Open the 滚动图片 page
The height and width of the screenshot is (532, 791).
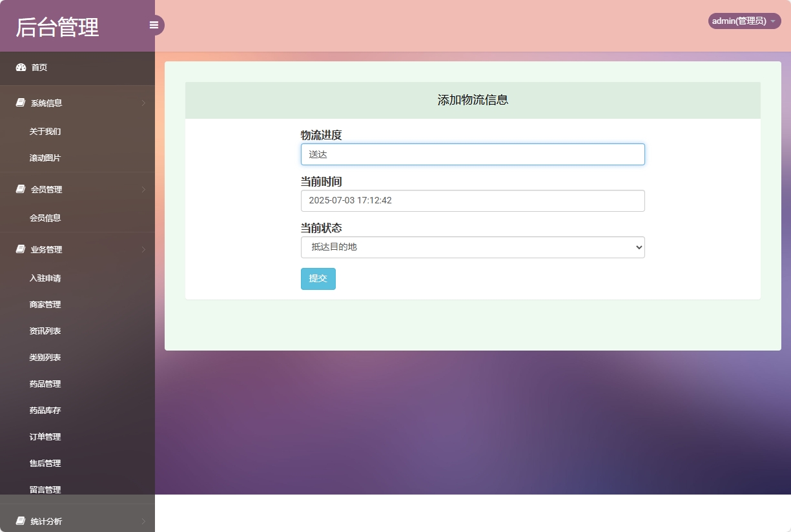pyautogui.click(x=45, y=158)
